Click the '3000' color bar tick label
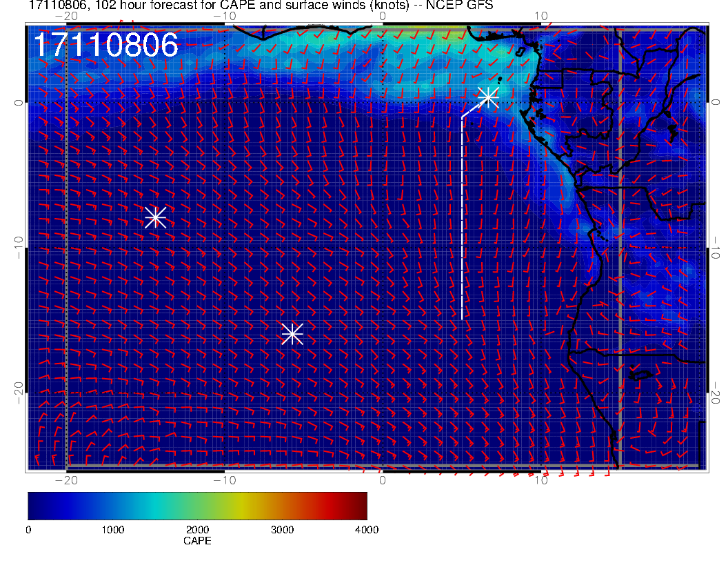Image resolution: width=728 pixels, height=563 pixels. point(282,530)
